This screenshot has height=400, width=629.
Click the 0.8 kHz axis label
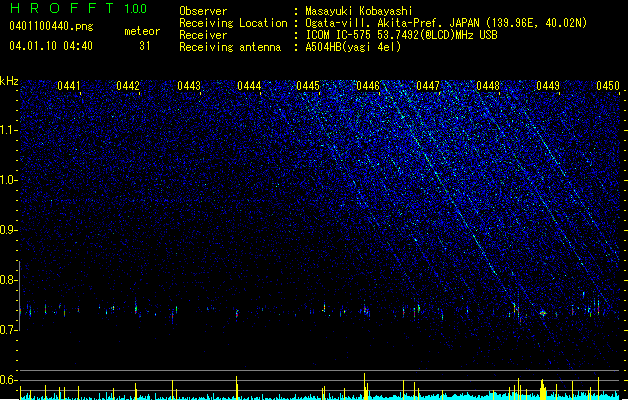click(9, 280)
